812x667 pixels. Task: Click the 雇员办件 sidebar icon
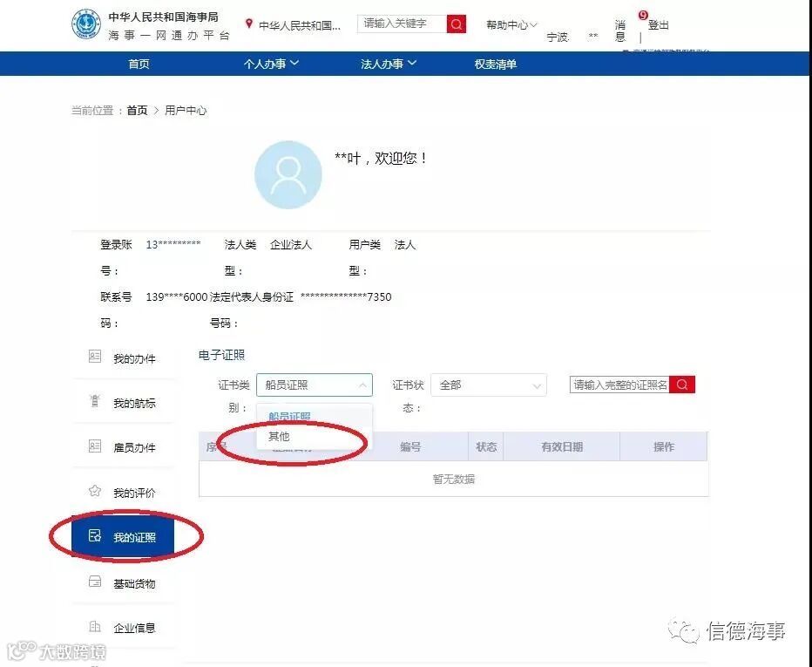point(95,446)
